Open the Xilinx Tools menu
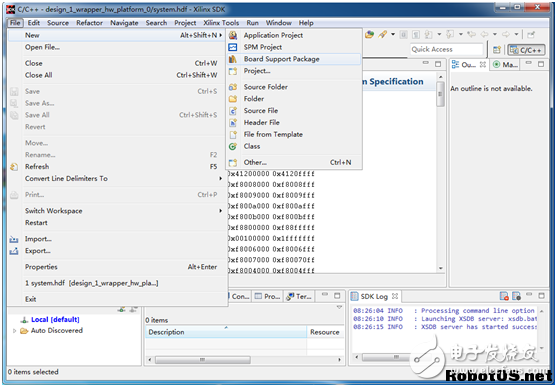Screen dimensions: 557x387 [221, 23]
